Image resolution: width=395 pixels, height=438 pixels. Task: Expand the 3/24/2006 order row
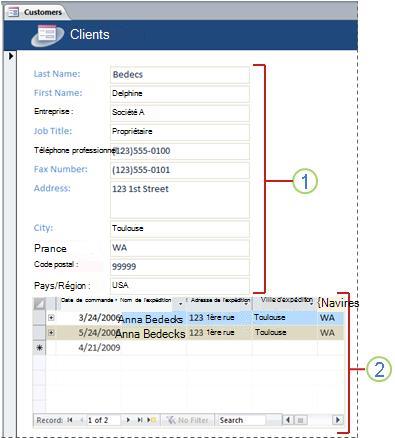(51, 318)
